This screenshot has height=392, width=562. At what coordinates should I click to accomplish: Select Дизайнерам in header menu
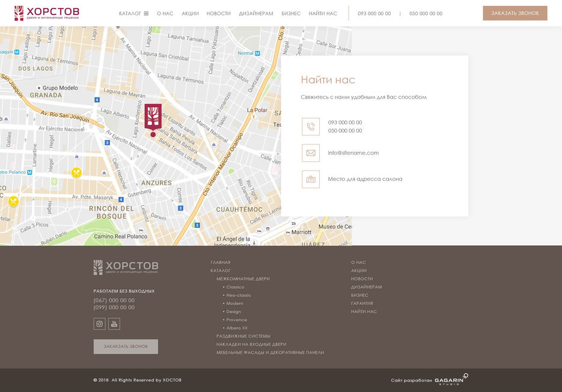256,13
